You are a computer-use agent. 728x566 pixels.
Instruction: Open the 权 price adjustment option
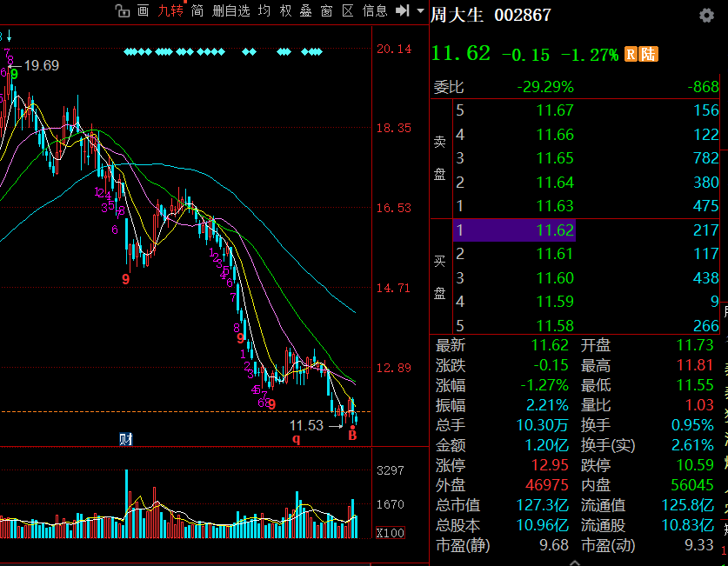[x=285, y=10]
